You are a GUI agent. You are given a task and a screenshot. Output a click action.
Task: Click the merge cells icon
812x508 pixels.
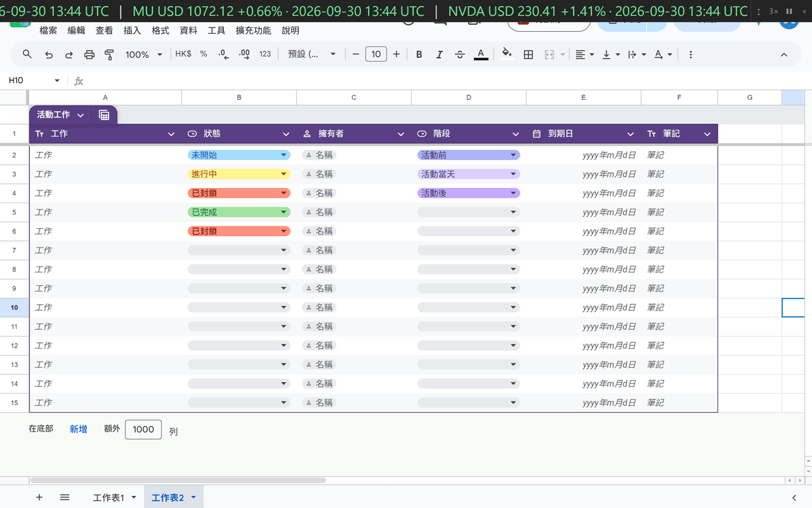click(x=550, y=55)
